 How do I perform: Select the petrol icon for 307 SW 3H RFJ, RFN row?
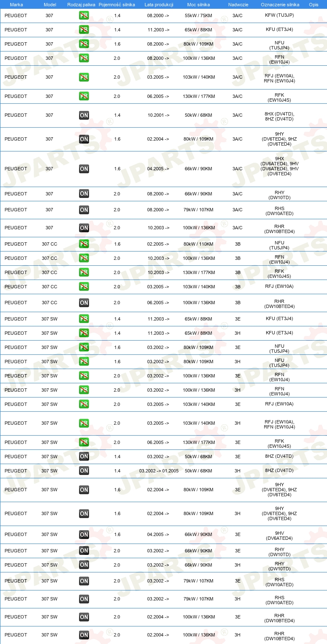84,423
